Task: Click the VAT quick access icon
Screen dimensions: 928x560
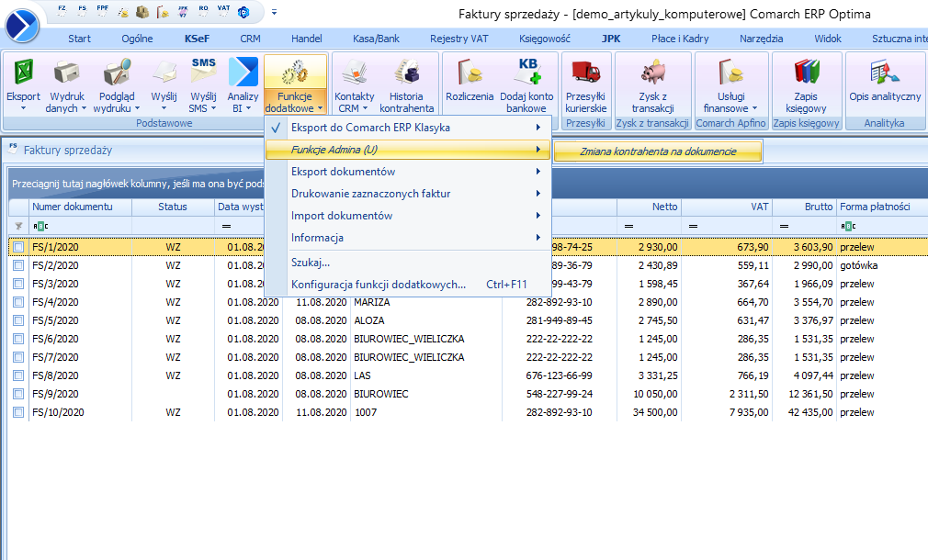Action: click(223, 11)
